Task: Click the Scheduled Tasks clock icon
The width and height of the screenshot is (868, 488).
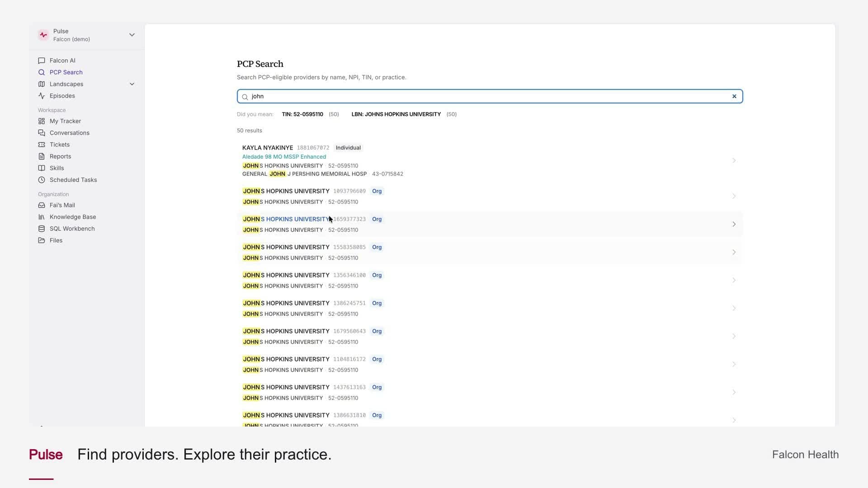Action: 42,180
